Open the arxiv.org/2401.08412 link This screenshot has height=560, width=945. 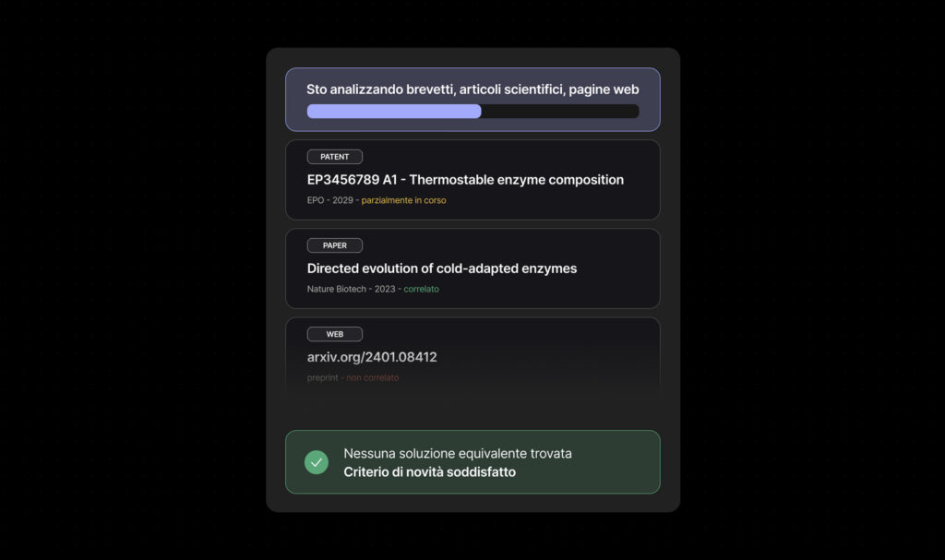(372, 357)
